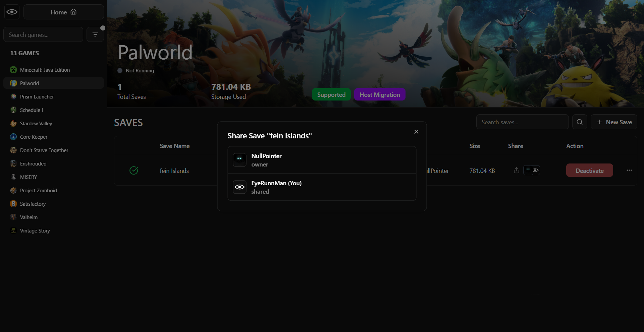
Task: Click the Vintage Story game icon
Action: [13, 230]
